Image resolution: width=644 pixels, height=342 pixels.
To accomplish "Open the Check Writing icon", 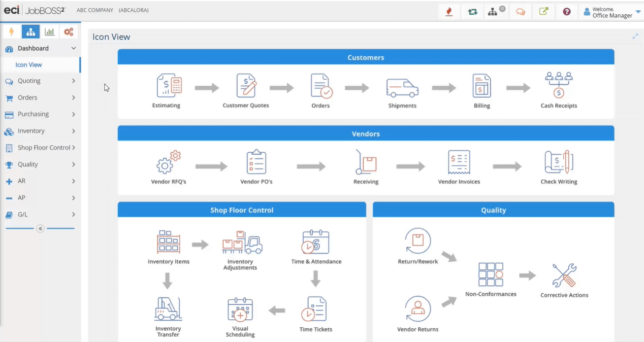I will pos(559,162).
